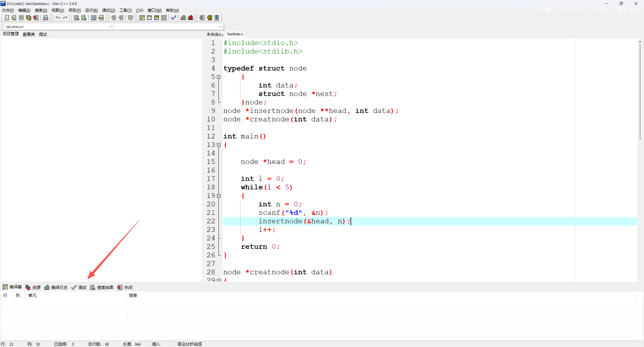Image resolution: width=644 pixels, height=347 pixels.
Task: Select the lianbiao.c editor tab
Action: 235,34
